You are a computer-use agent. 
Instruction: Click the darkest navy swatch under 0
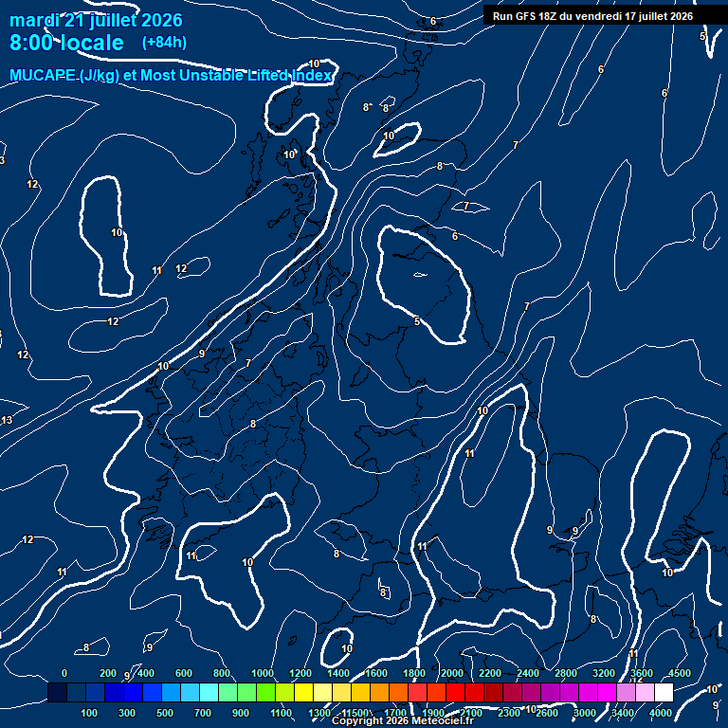tap(57, 692)
